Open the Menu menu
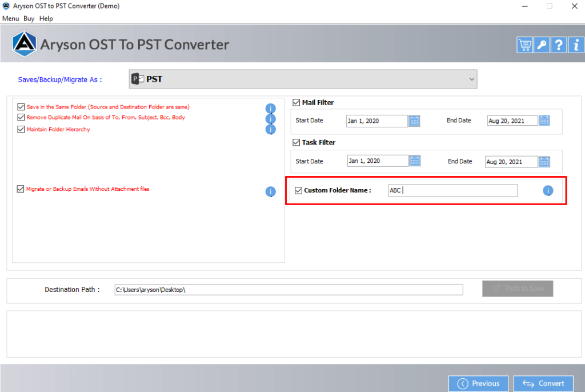The image size is (585, 392). (x=10, y=18)
